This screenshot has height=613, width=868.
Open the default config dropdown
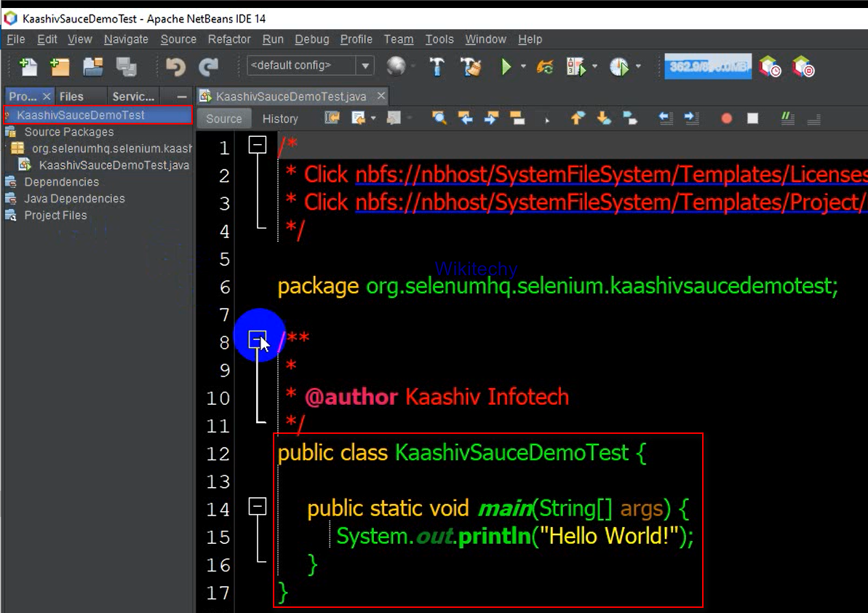point(365,66)
